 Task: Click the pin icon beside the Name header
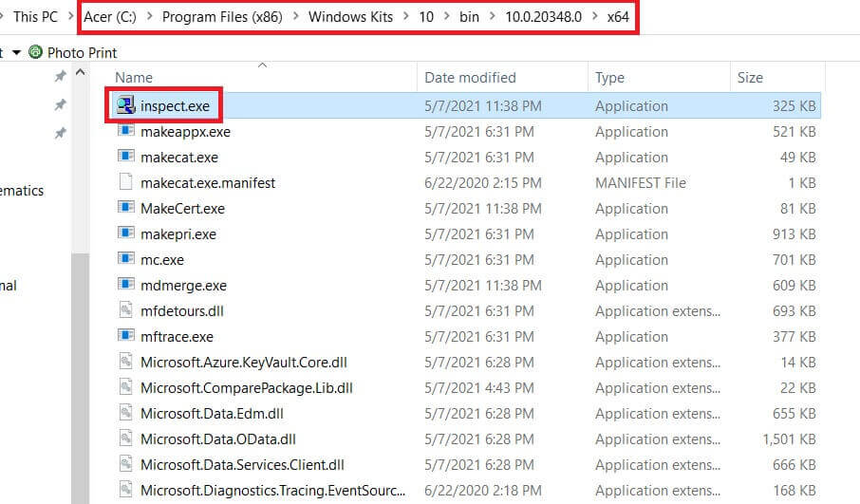pos(61,76)
